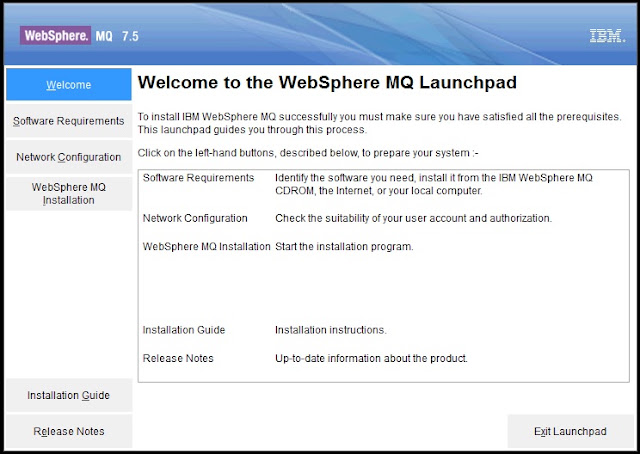Viewport: 640px width, 454px height.
Task: Click the 'Installation Guide' table row label
Action: click(184, 330)
